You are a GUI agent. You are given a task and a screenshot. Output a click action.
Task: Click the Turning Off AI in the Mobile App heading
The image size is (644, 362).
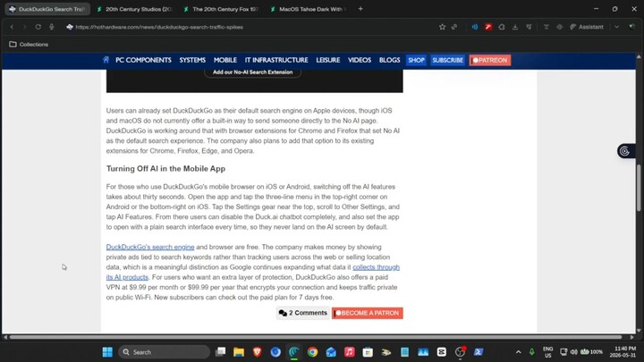pos(165,169)
